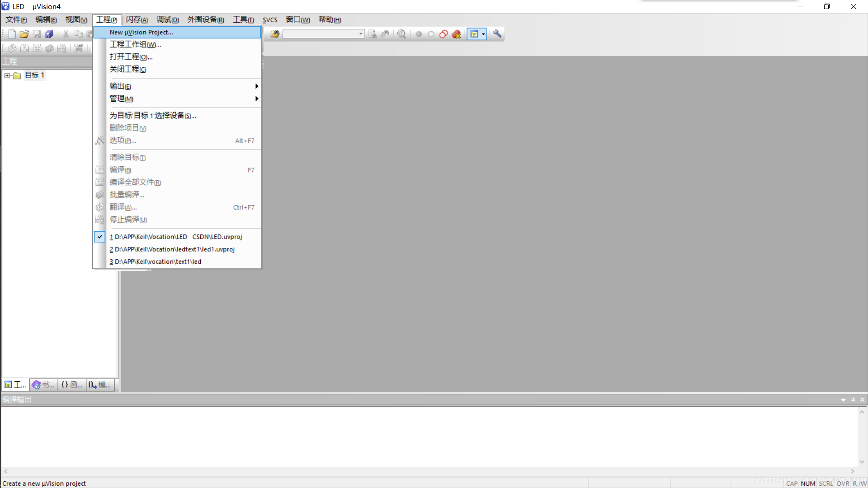Click the New μVision Project menu item
The height and width of the screenshot is (488, 868).
[x=142, y=32]
